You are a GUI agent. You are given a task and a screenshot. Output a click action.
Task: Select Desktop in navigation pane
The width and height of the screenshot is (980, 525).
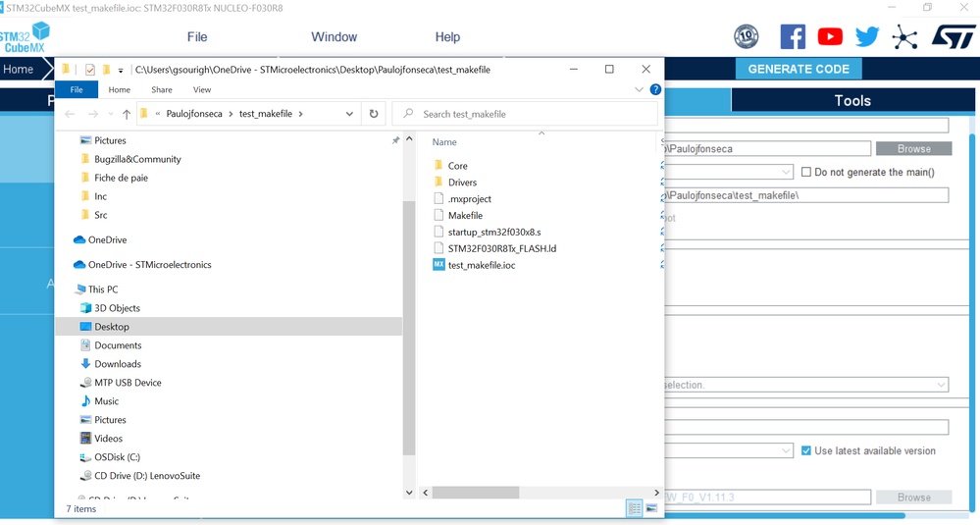(229, 327)
